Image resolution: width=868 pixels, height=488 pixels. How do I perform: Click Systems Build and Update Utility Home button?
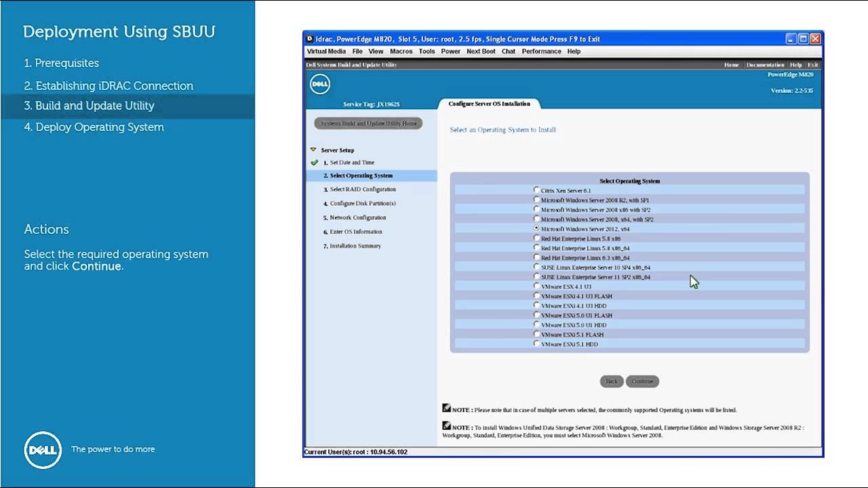pos(368,123)
